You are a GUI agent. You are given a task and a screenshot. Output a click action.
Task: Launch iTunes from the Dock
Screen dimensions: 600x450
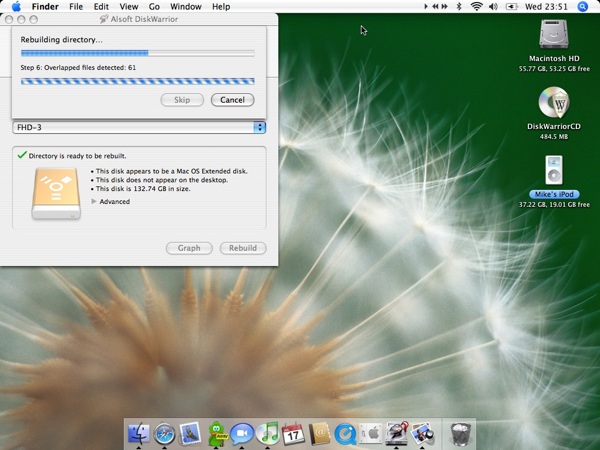(x=267, y=433)
